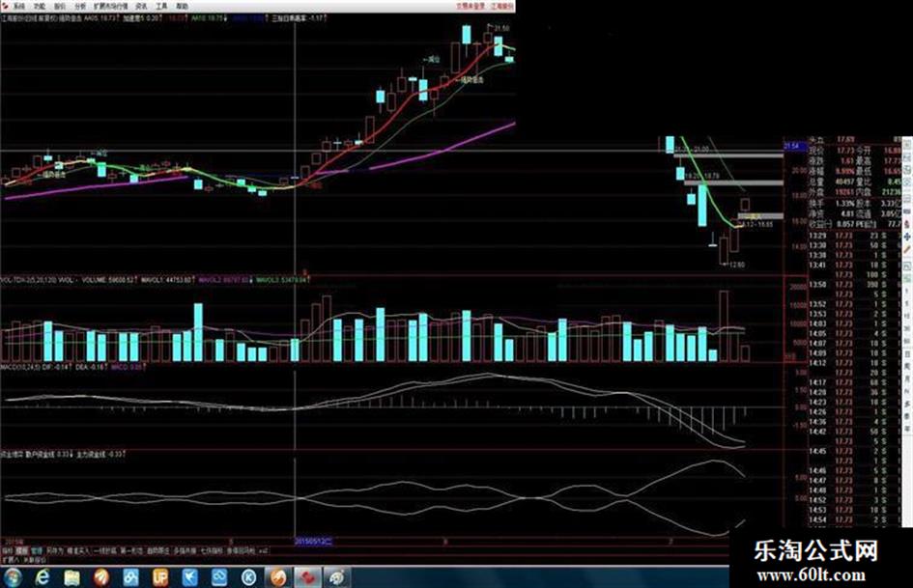The height and width of the screenshot is (588, 913).
Task: Select the 模板 tab at chart bottom
Action: [21, 551]
